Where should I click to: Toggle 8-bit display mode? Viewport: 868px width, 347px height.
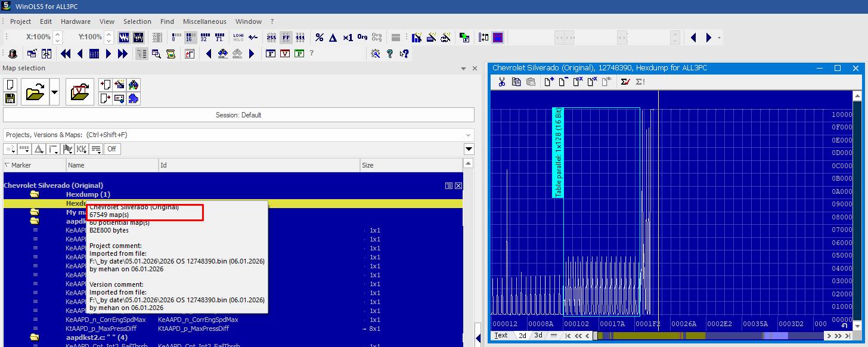click(x=177, y=38)
